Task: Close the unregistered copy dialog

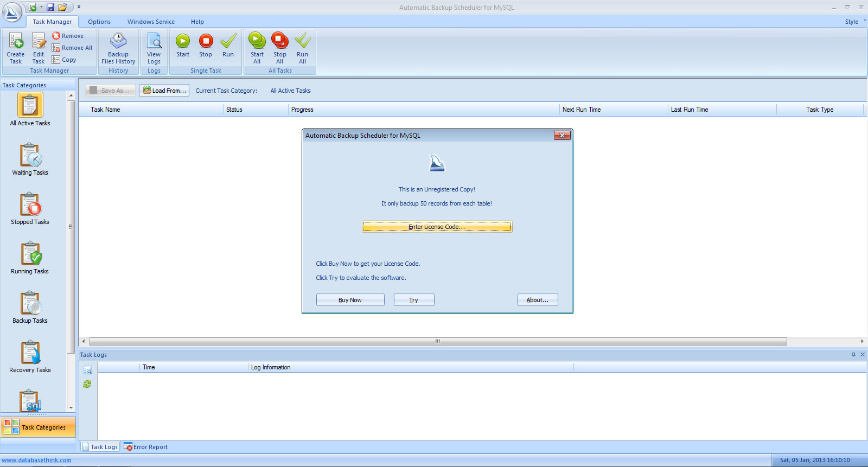Action: [x=562, y=136]
